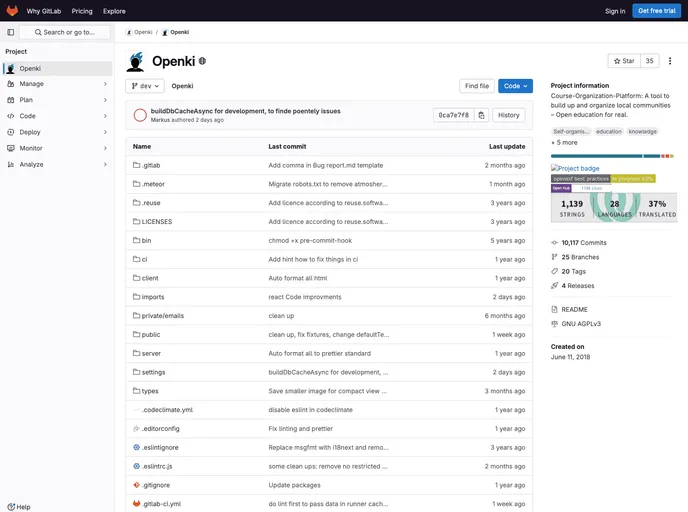Click the Openki project avatar

[x=135, y=61]
